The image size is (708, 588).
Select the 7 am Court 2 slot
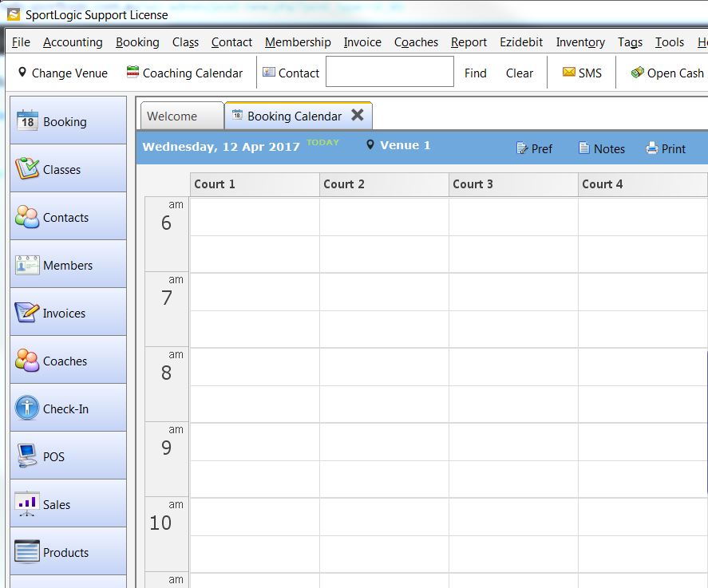[x=384, y=291]
